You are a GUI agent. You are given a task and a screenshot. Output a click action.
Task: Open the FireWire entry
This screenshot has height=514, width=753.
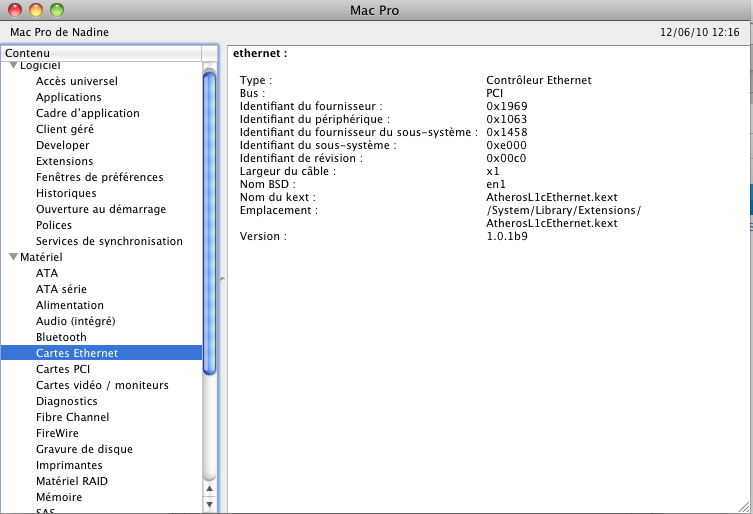[x=57, y=433]
